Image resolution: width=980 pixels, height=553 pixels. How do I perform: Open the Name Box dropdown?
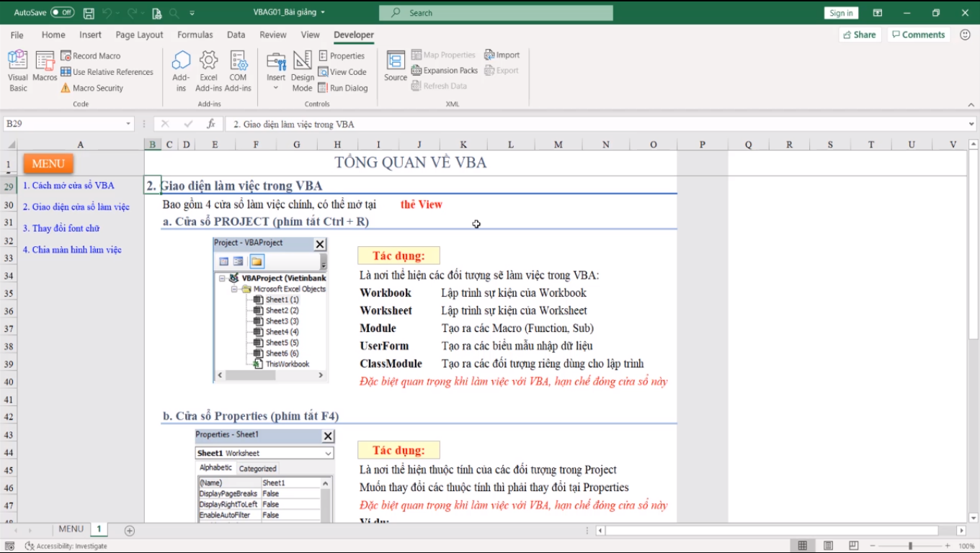pos(128,124)
